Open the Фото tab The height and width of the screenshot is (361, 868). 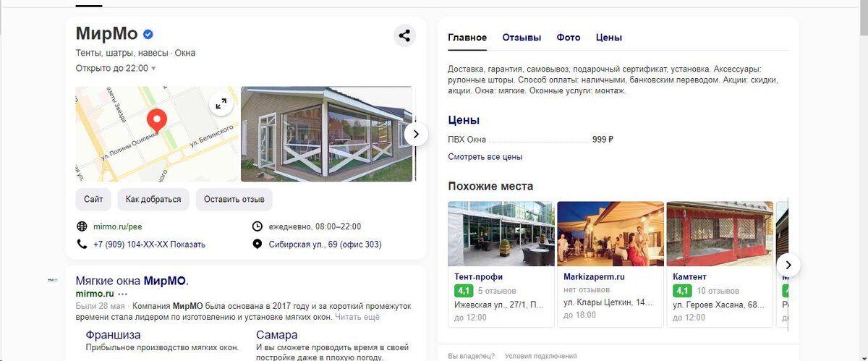click(x=569, y=38)
